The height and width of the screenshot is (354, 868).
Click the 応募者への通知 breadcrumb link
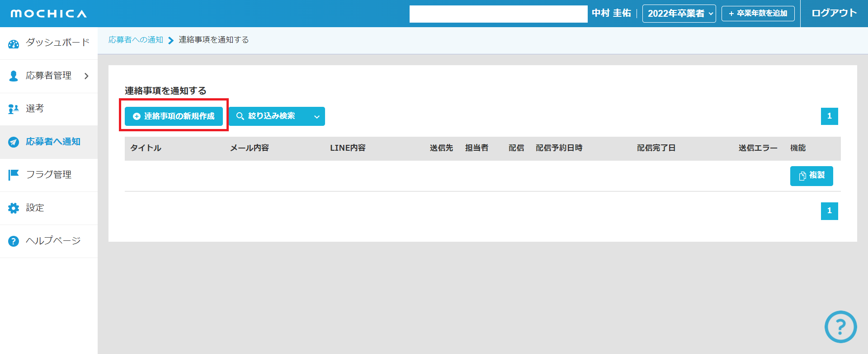click(136, 40)
